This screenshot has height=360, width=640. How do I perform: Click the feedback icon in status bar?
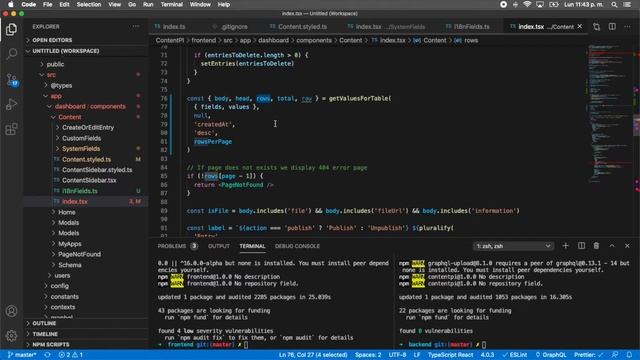615,355
